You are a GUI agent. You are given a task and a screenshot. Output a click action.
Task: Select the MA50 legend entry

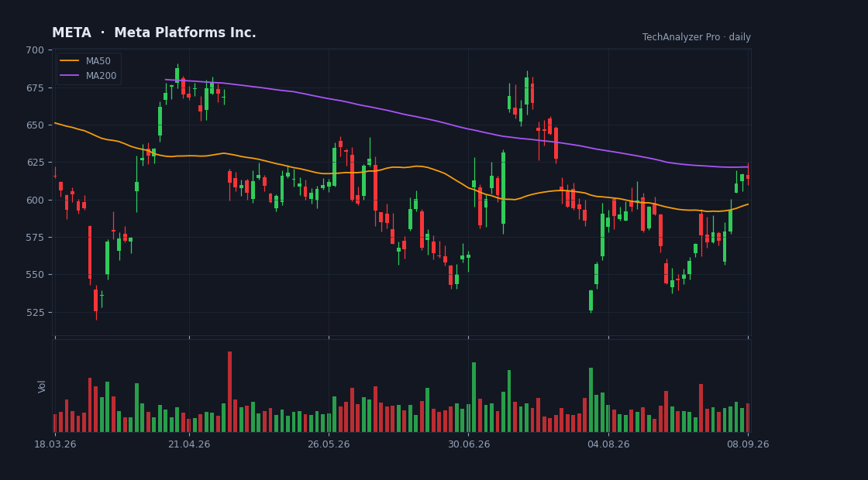(x=88, y=61)
